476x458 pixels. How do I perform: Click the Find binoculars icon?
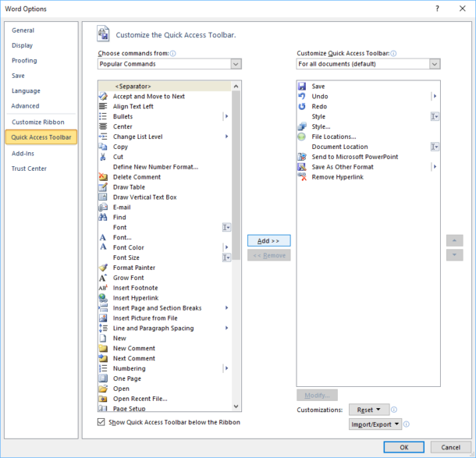pyautogui.click(x=103, y=218)
